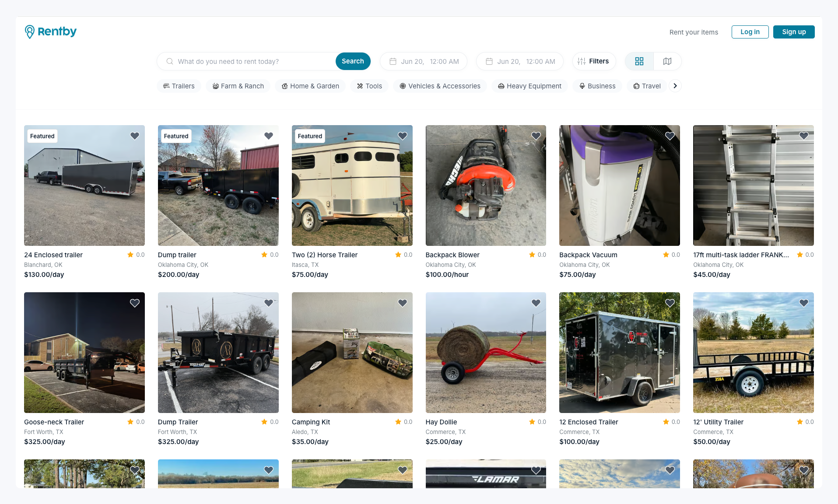The image size is (838, 504).
Task: Open the Backpack Vacuum photo
Action: tap(620, 185)
